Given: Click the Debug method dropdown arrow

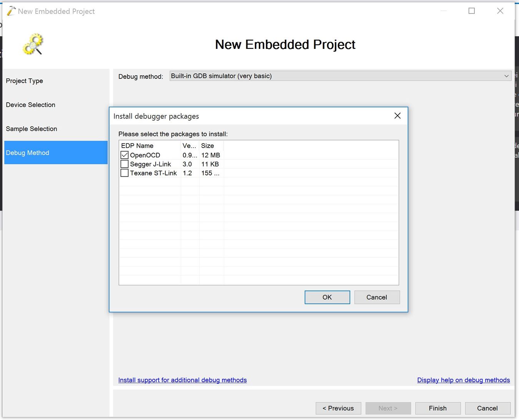Looking at the screenshot, I should [x=507, y=76].
